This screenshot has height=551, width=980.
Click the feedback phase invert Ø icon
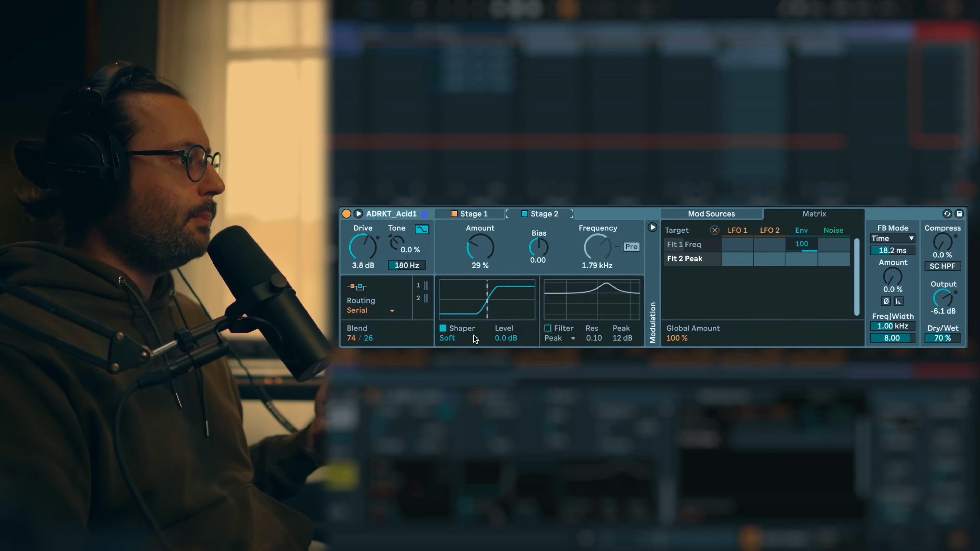point(886,301)
